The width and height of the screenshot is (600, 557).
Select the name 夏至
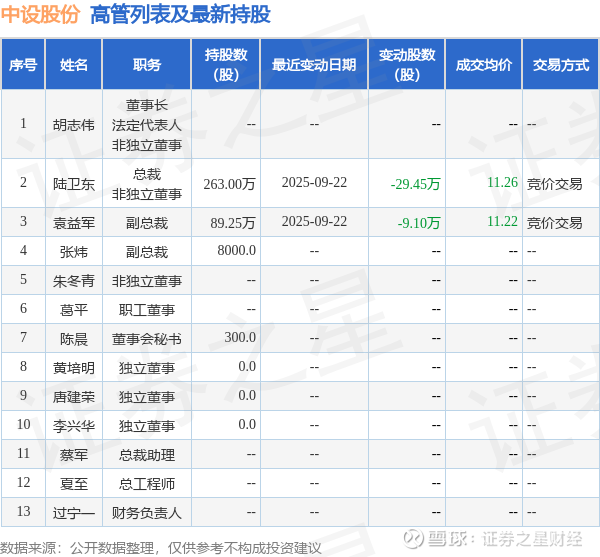pos(73,484)
